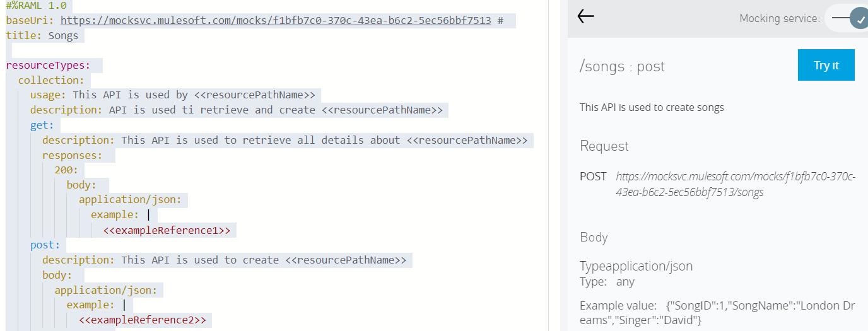The image size is (868, 331).
Task: Click the resourceTypes: line in editor
Action: click(x=49, y=65)
